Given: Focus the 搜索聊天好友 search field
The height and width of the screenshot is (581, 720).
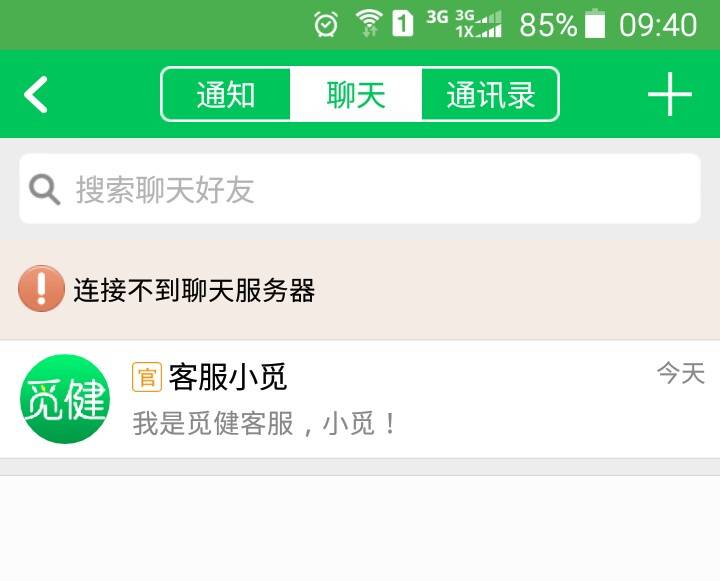Looking at the screenshot, I should [360, 189].
